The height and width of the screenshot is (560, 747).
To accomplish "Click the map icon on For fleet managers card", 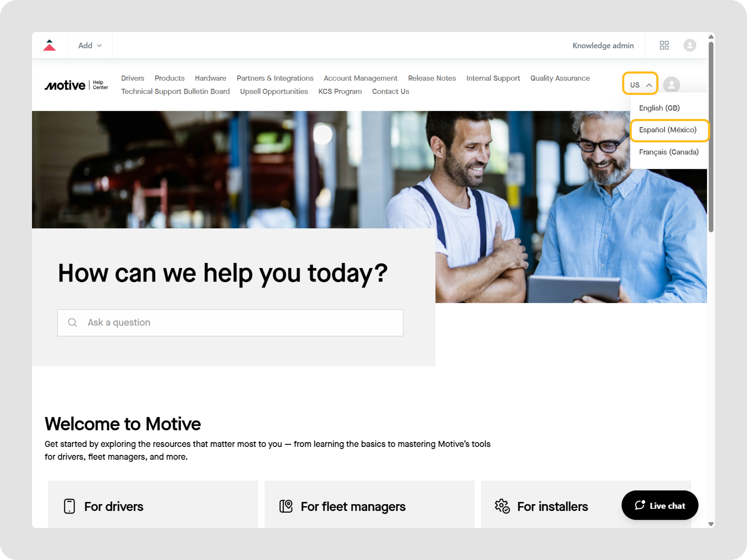I will coord(286,506).
